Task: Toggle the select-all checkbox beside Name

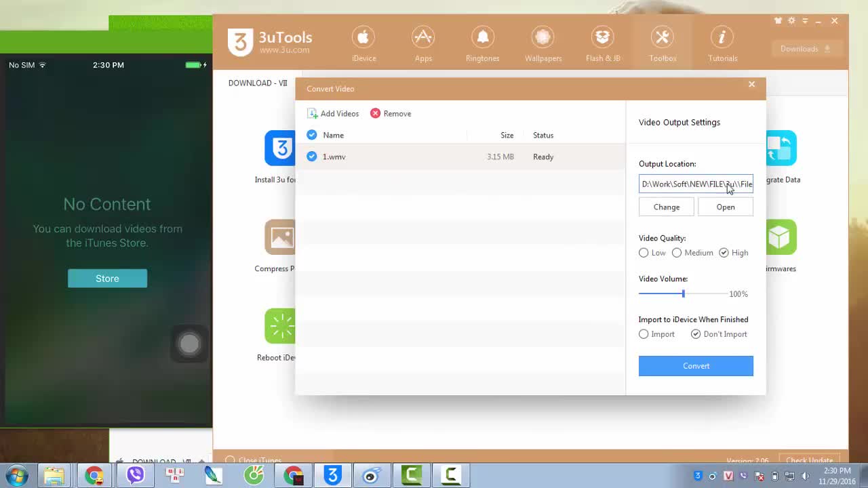Action: coord(312,135)
